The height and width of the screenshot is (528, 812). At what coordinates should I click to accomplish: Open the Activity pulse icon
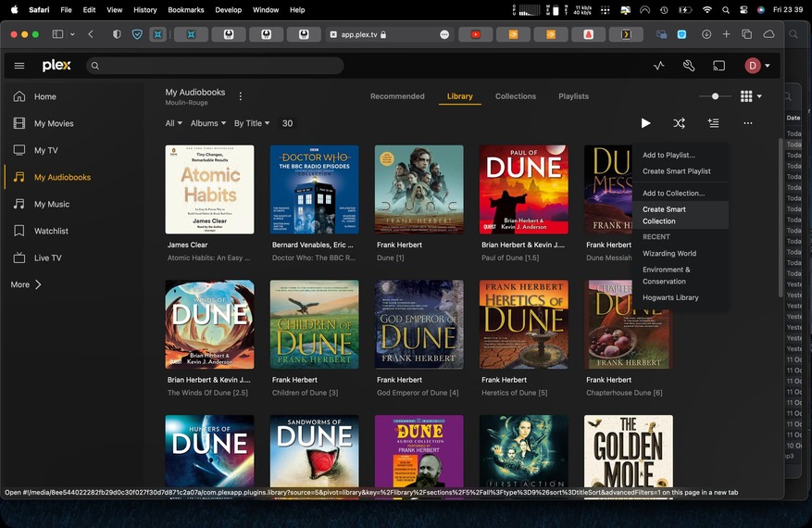(x=658, y=66)
